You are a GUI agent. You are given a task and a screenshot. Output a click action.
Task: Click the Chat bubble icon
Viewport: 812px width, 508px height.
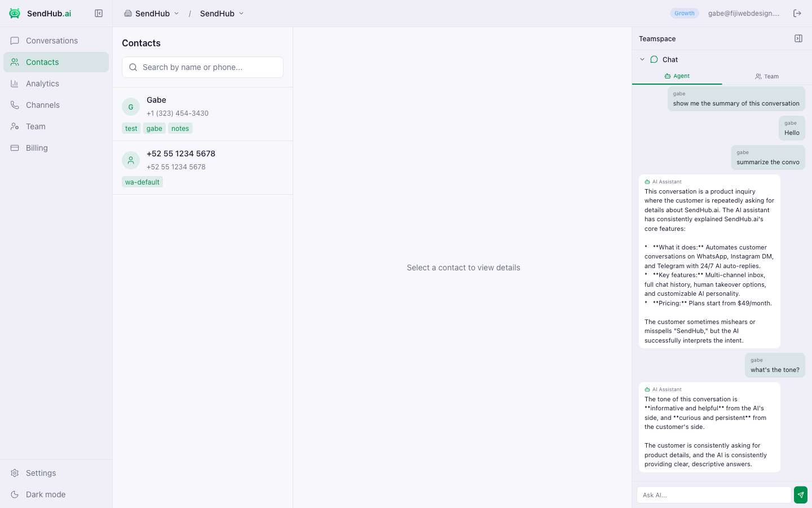pos(654,59)
